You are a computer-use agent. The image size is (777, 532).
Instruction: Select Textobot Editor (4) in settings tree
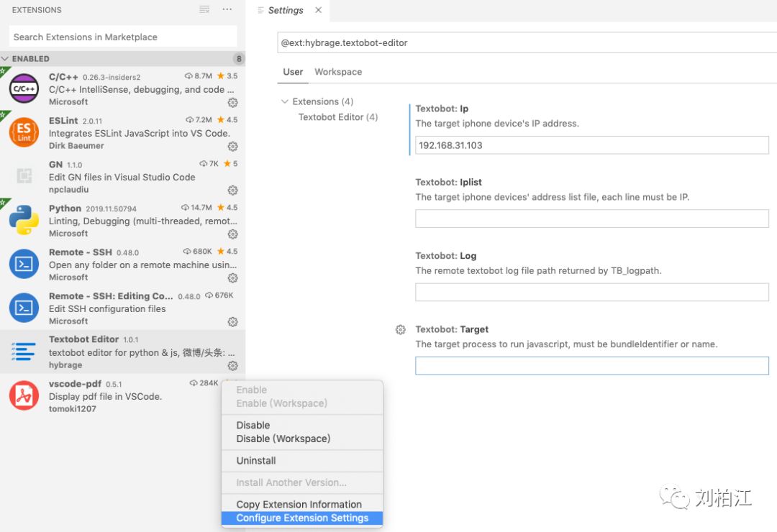(x=338, y=117)
